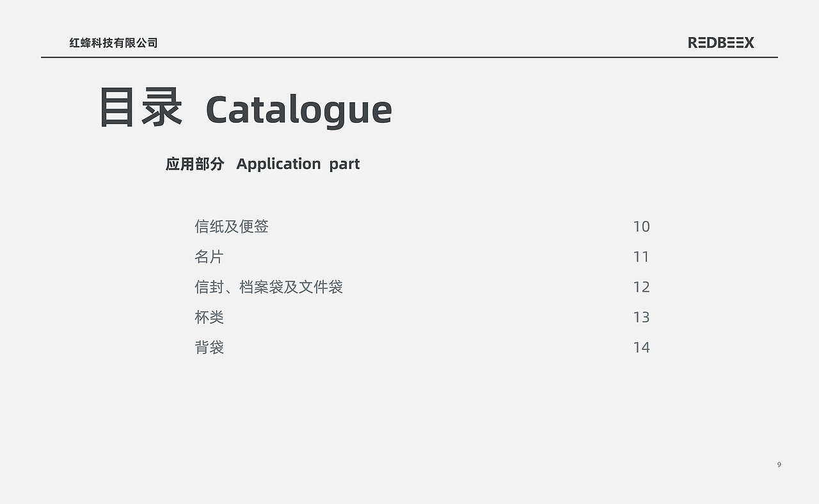Open the entry 信纸及便签

tap(232, 226)
